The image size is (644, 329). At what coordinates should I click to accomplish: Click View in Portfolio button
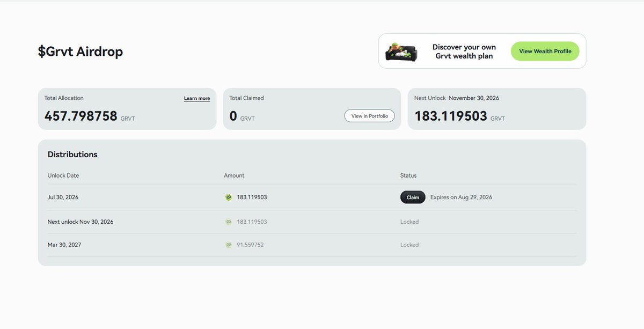point(370,116)
